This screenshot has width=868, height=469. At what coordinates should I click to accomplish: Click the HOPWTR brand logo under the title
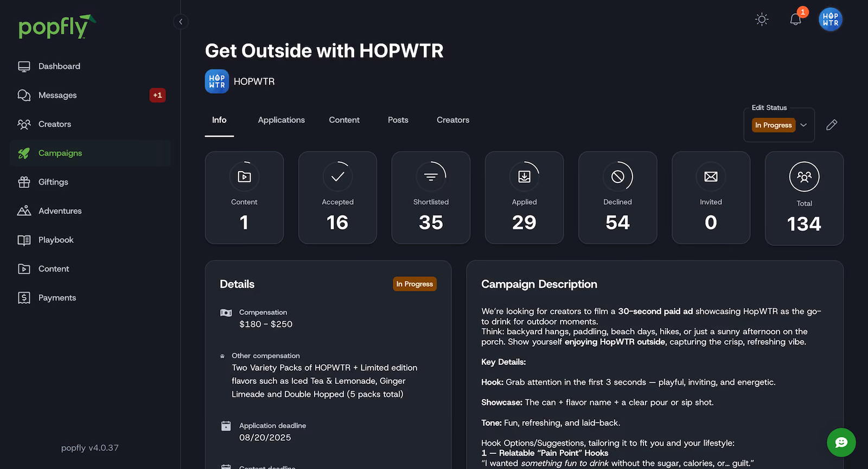coord(217,81)
